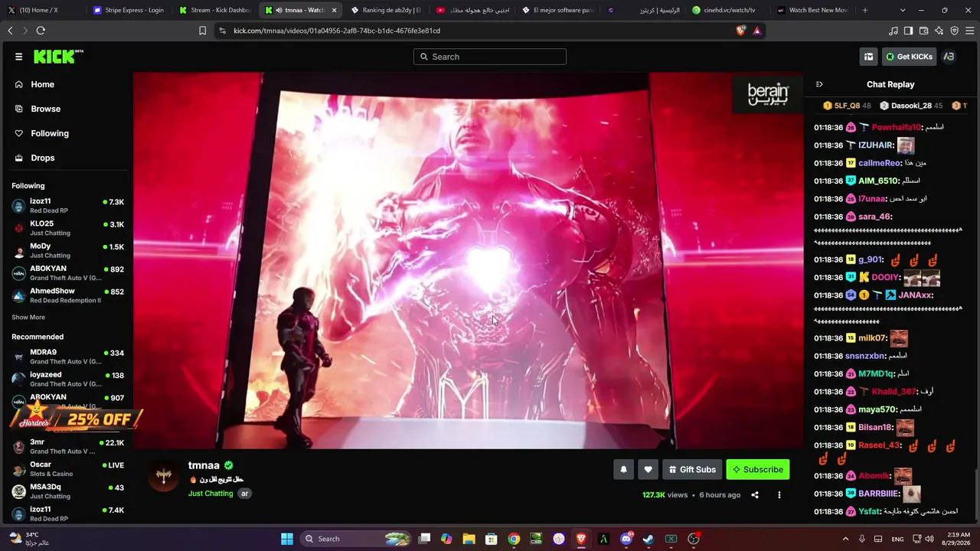
Task: Switch to the Home / X browser tab
Action: coord(42,10)
